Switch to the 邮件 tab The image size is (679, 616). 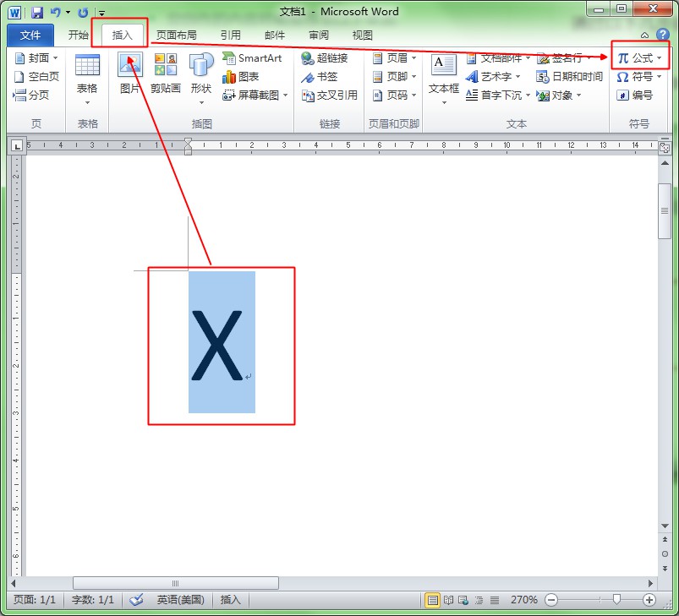(275, 35)
